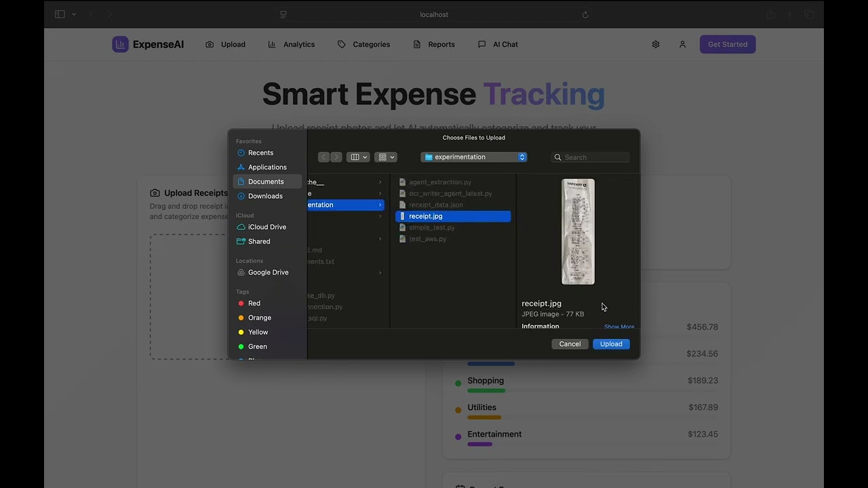Click the Red tag dot
Screen dimensions: 868x488
(x=241, y=304)
